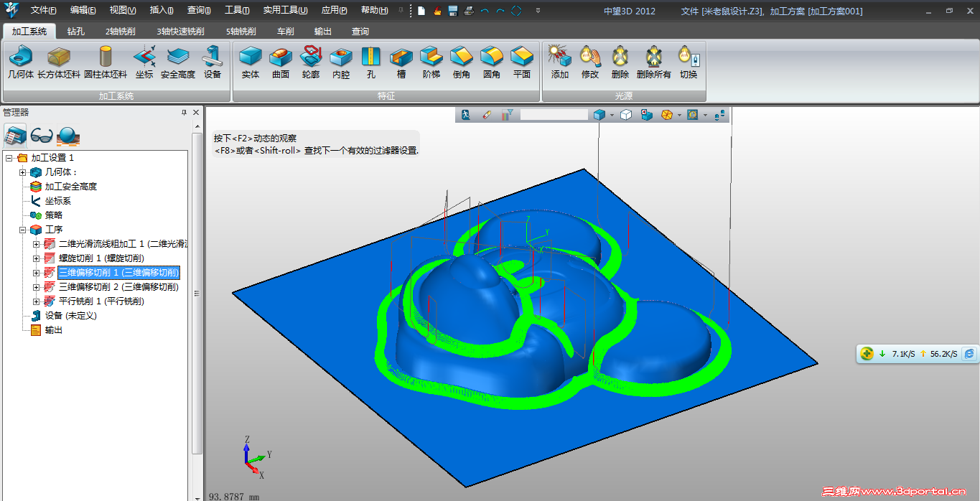Select 策略 in the manager tree
The height and width of the screenshot is (501, 980).
pos(54,215)
